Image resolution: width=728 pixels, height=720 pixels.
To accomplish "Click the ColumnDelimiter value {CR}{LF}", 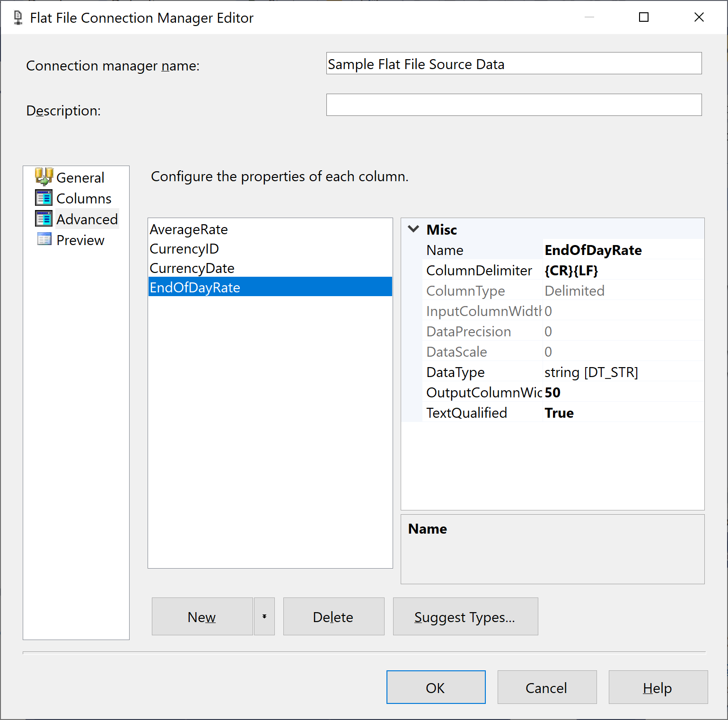I will pyautogui.click(x=571, y=270).
